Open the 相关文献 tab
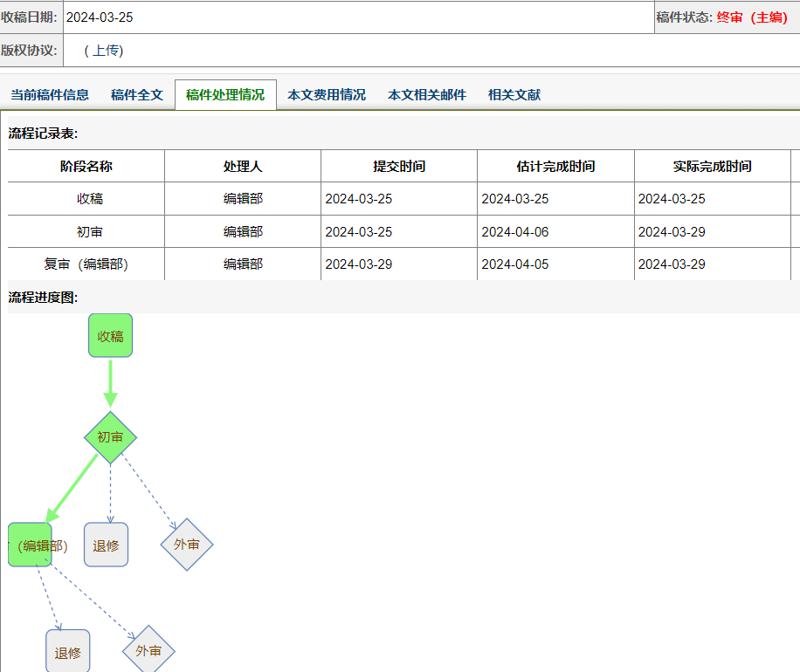The width and height of the screenshot is (800, 672). pyautogui.click(x=514, y=95)
